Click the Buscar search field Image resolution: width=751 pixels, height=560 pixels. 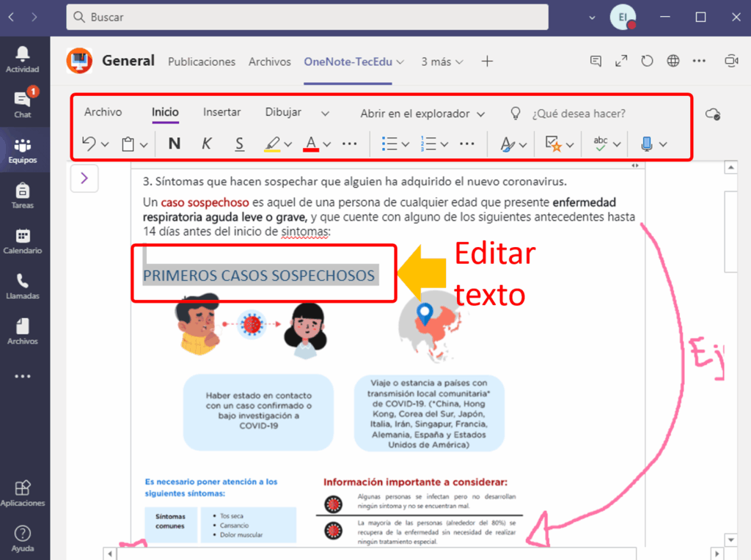pos(308,17)
